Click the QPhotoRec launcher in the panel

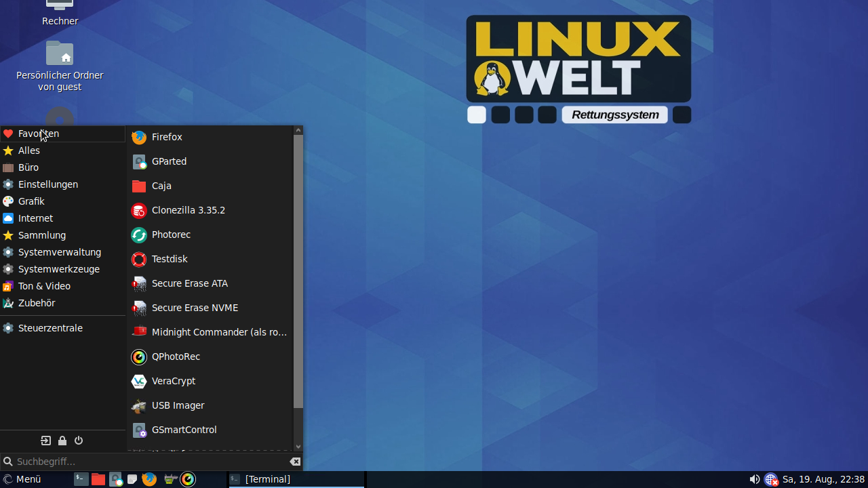point(188,479)
